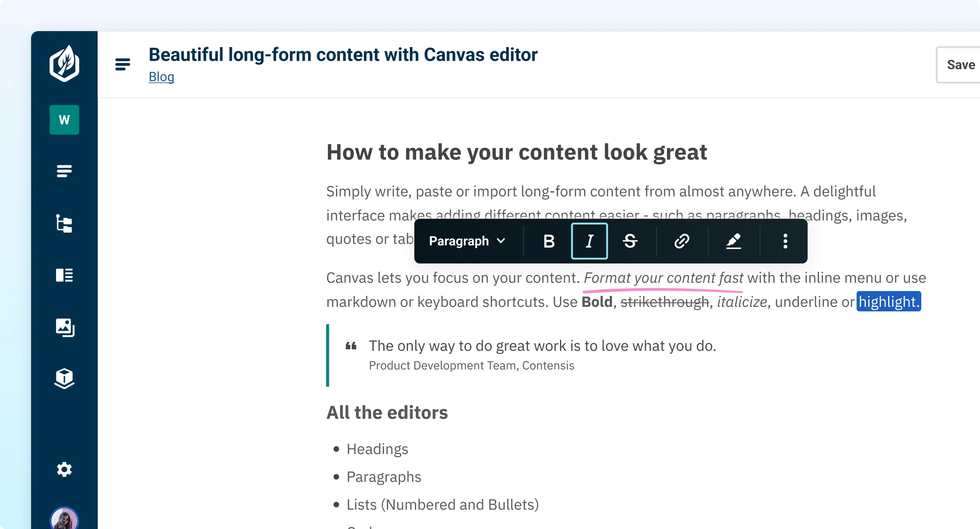Apply highlight with the highlighter pen icon

(x=733, y=241)
